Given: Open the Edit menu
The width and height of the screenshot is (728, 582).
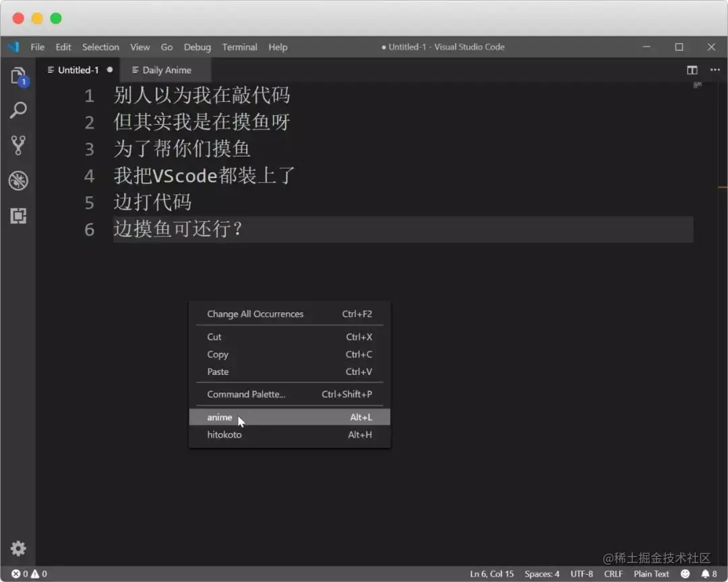Looking at the screenshot, I should (63, 47).
